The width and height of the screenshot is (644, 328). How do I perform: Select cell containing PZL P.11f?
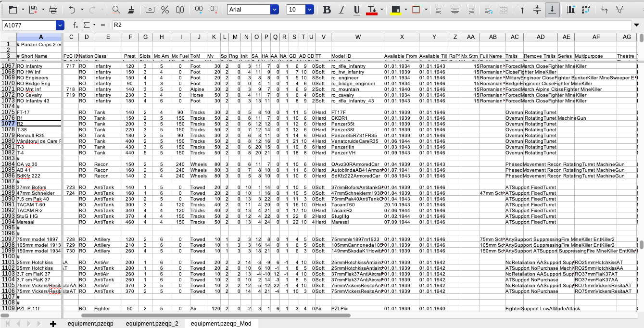click(39, 309)
